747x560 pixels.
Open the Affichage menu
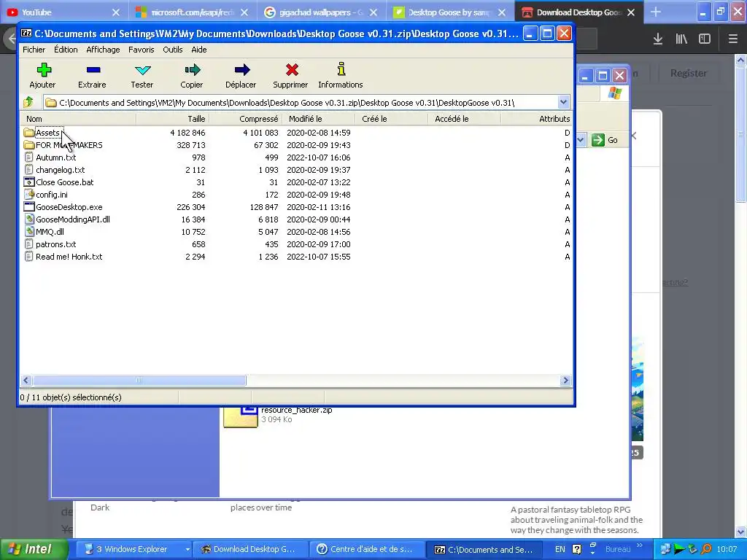[x=103, y=50]
